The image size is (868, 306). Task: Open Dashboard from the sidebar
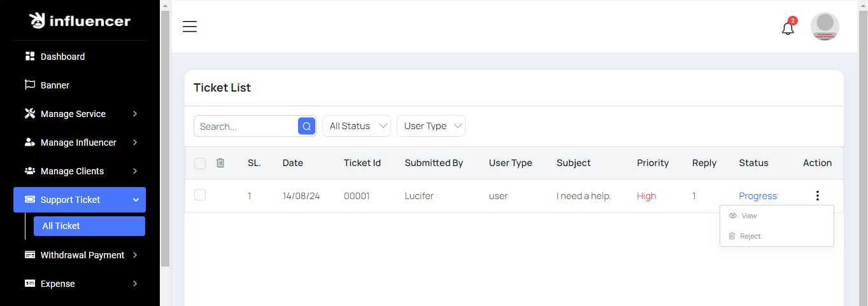point(62,57)
